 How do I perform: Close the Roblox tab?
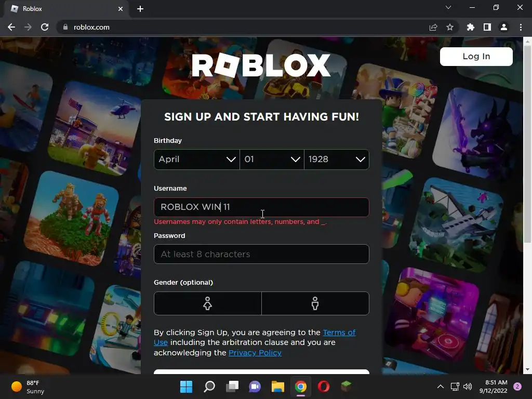pos(121,9)
